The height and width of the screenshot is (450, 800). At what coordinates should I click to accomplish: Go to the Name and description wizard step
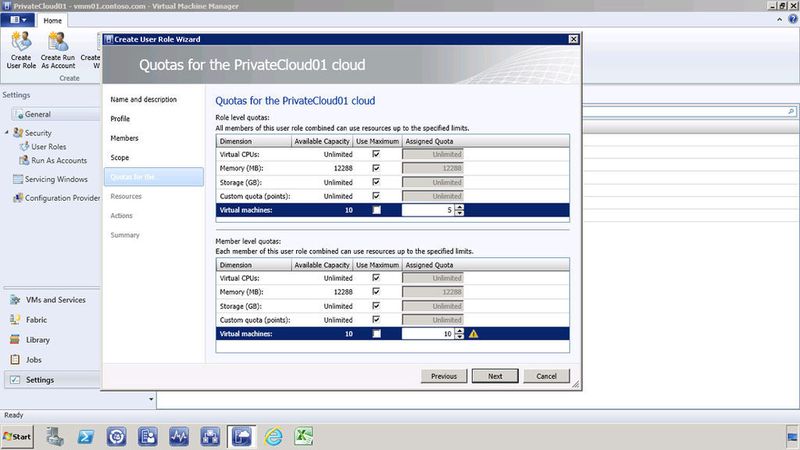coord(143,99)
